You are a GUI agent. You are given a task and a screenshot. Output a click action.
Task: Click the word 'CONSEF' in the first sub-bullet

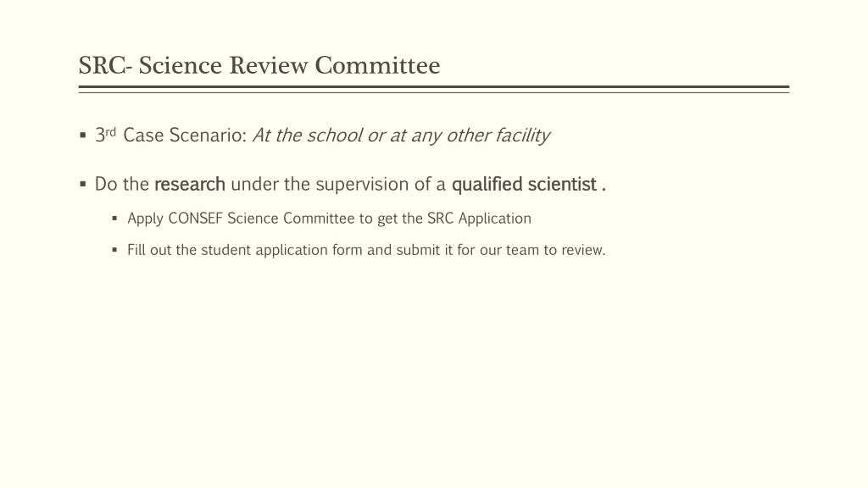[x=196, y=219]
